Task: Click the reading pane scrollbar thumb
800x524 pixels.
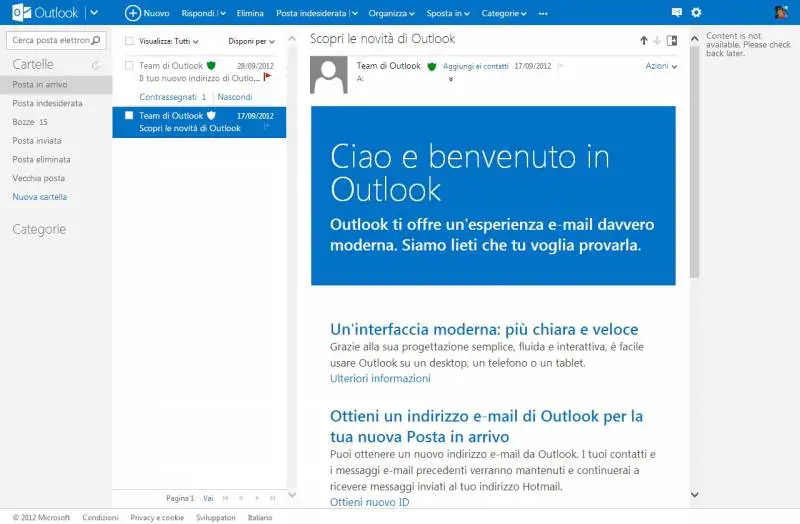Action: pyautogui.click(x=694, y=162)
